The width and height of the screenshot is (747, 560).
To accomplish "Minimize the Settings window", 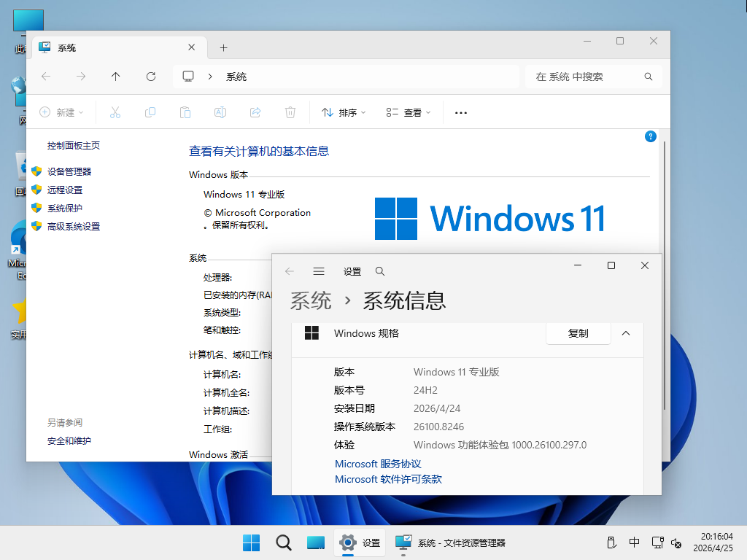I will coord(578,265).
